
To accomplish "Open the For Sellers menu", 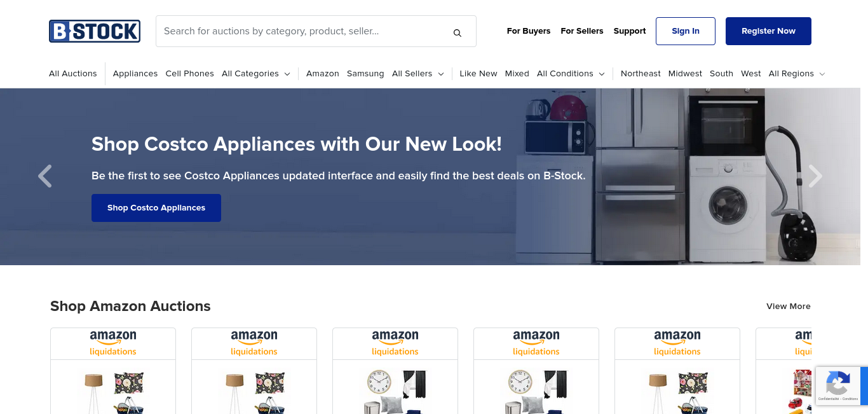I will (x=582, y=31).
